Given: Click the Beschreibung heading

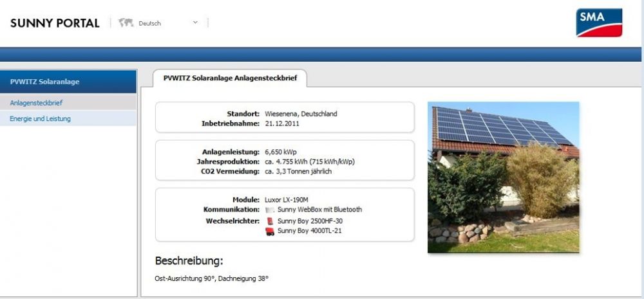Looking at the screenshot, I should pos(189,261).
